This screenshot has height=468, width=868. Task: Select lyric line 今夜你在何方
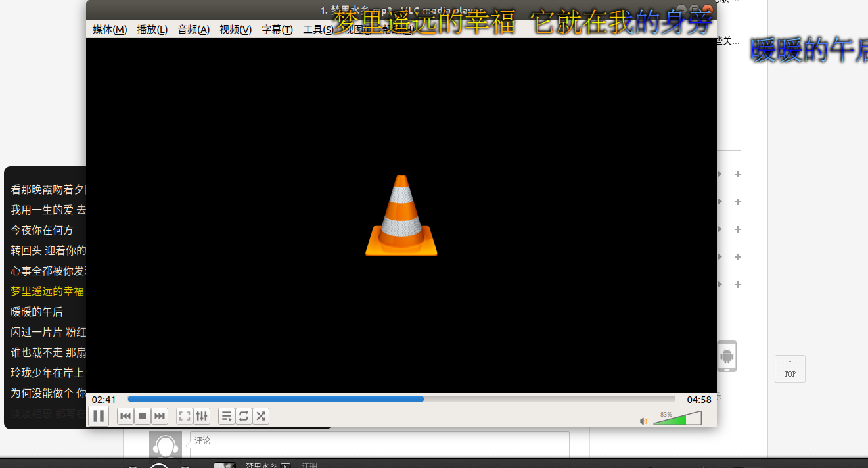pyautogui.click(x=42, y=230)
